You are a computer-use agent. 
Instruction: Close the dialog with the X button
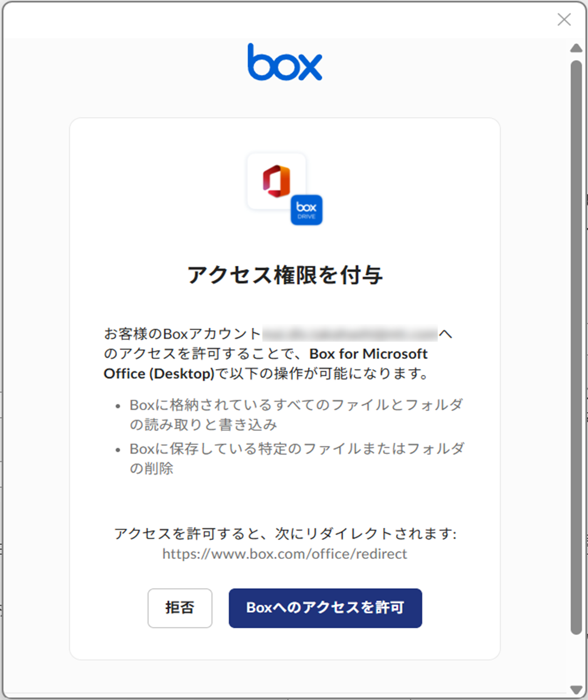[564, 19]
